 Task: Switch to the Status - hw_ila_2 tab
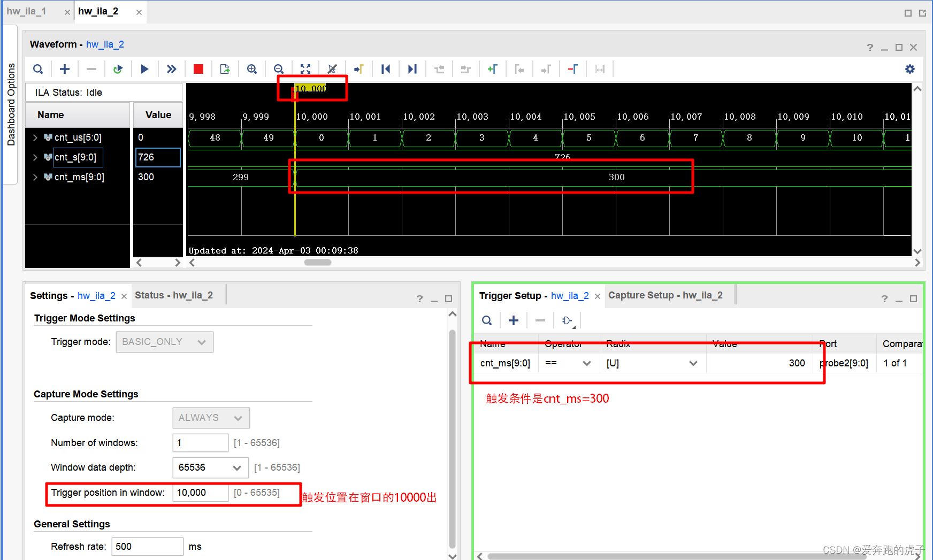174,295
